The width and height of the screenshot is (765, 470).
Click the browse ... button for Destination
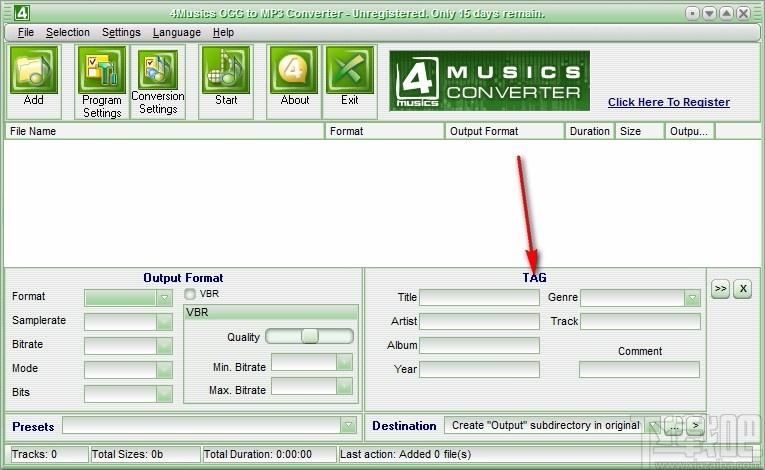point(674,426)
